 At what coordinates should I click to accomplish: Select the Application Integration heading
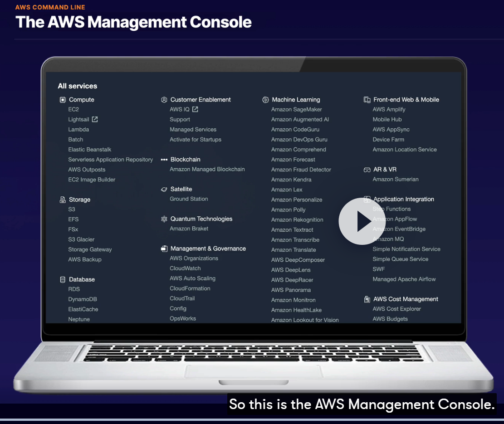click(404, 200)
